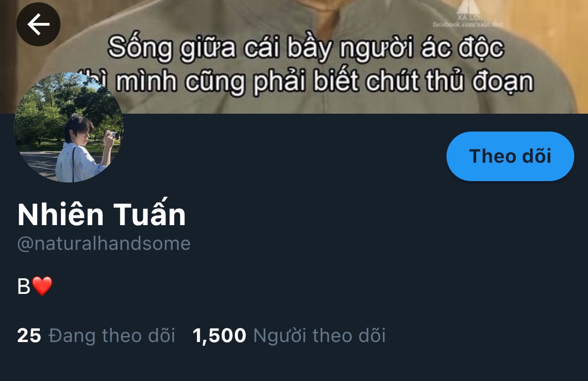
Task: Open the header cover image
Action: point(294,57)
